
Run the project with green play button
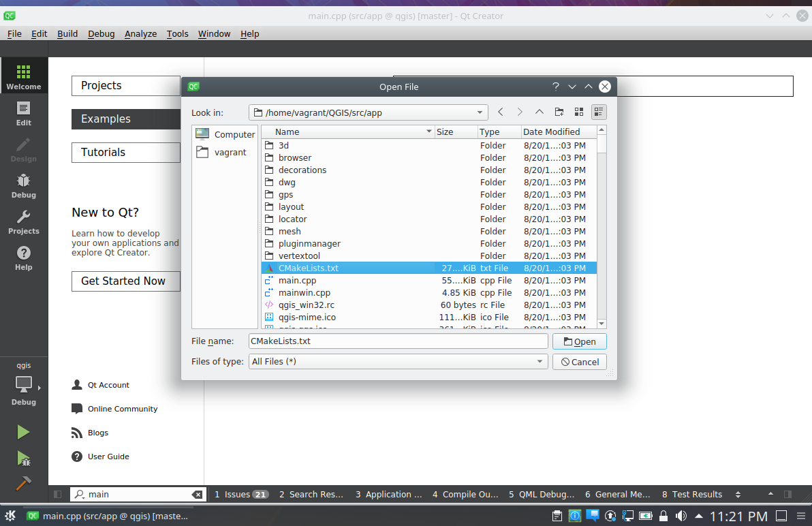[x=23, y=432]
